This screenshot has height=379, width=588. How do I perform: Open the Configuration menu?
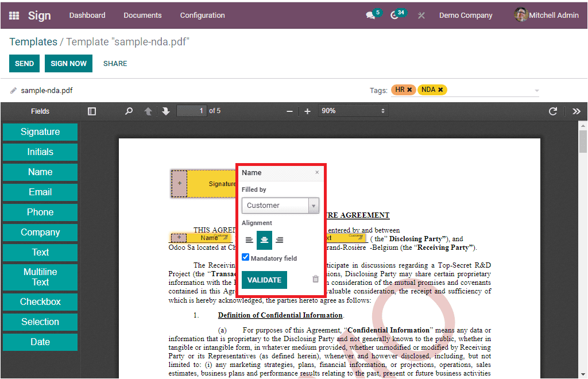pyautogui.click(x=203, y=16)
